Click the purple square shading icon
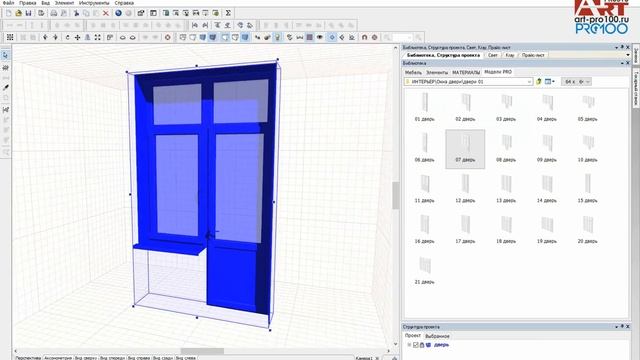 click(x=310, y=37)
